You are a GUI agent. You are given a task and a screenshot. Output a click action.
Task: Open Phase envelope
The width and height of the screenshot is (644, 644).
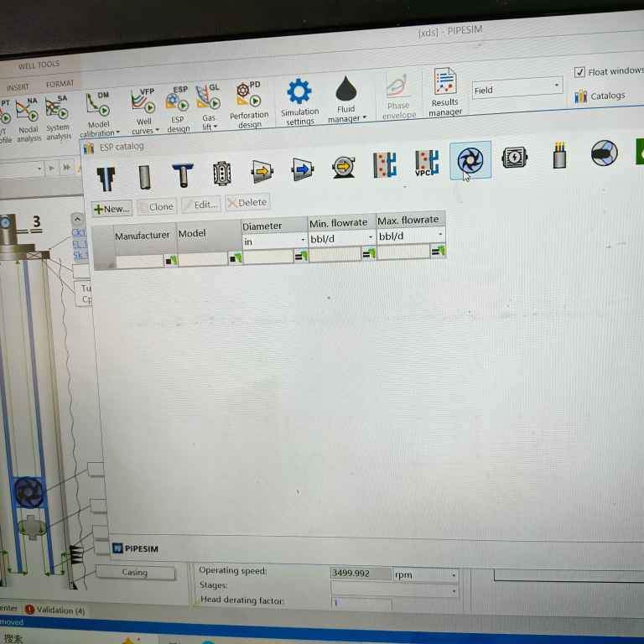pyautogui.click(x=398, y=96)
